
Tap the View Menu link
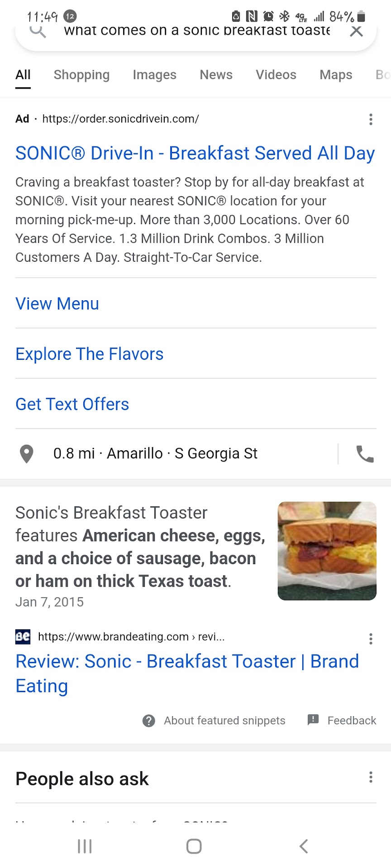click(57, 304)
